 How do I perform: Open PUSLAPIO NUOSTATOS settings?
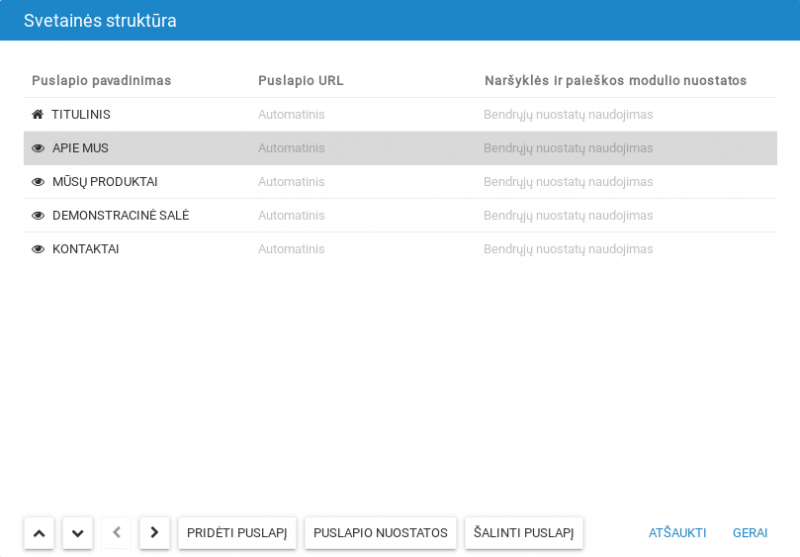tap(380, 532)
